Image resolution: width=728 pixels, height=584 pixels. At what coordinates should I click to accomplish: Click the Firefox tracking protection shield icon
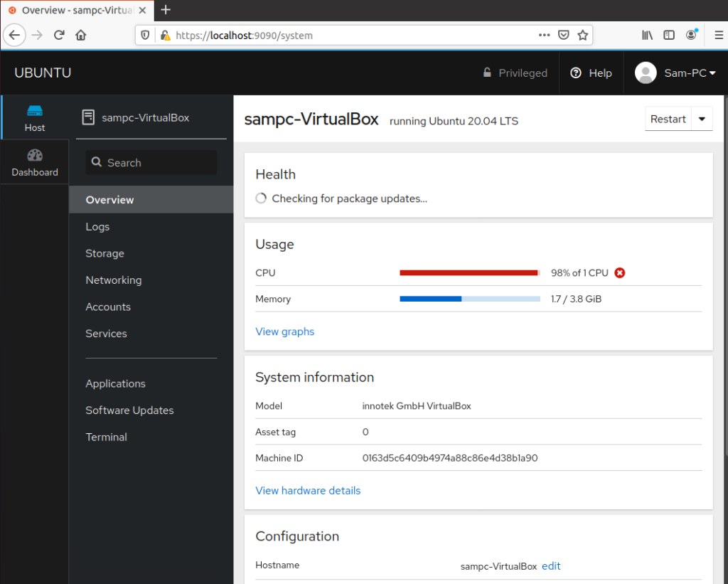tap(147, 34)
